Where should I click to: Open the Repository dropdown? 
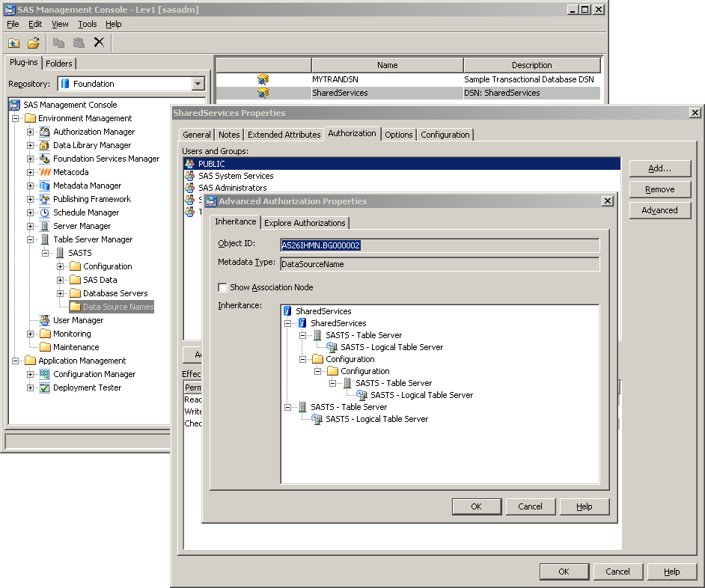coord(198,84)
